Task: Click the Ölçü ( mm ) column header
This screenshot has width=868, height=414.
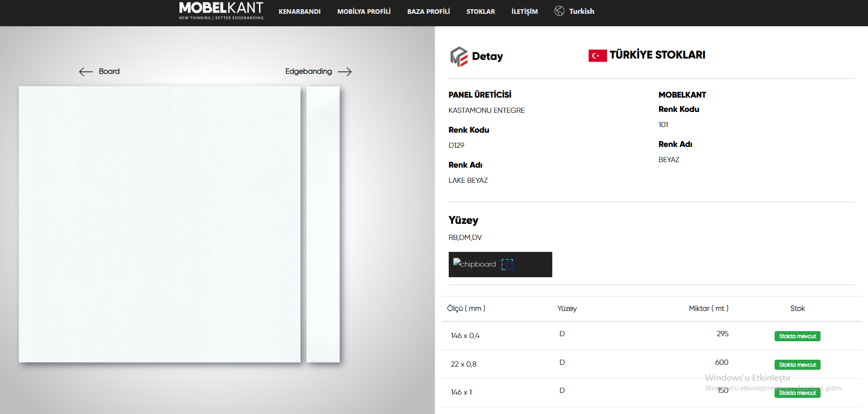Action: click(466, 309)
